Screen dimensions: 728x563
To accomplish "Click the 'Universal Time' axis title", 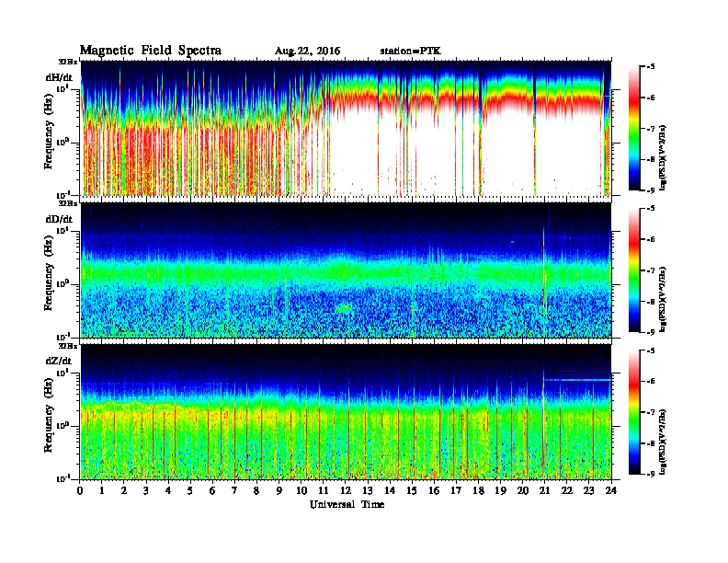I will [347, 504].
